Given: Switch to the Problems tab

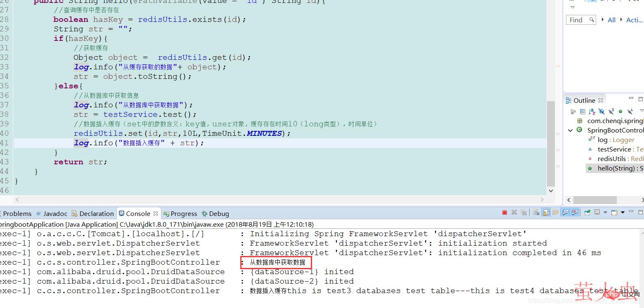Looking at the screenshot, I should pyautogui.click(x=17, y=214).
